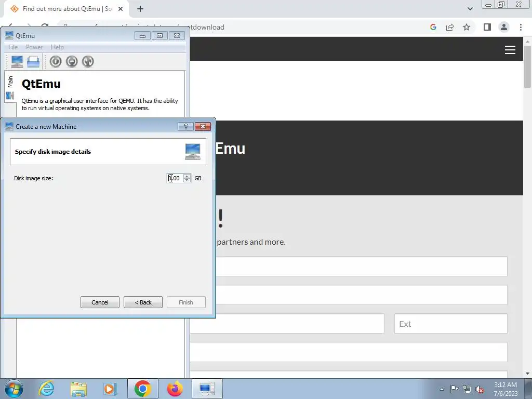Screen dimensions: 532x399
Task: Go back with the < Back button
Action: coord(143,302)
